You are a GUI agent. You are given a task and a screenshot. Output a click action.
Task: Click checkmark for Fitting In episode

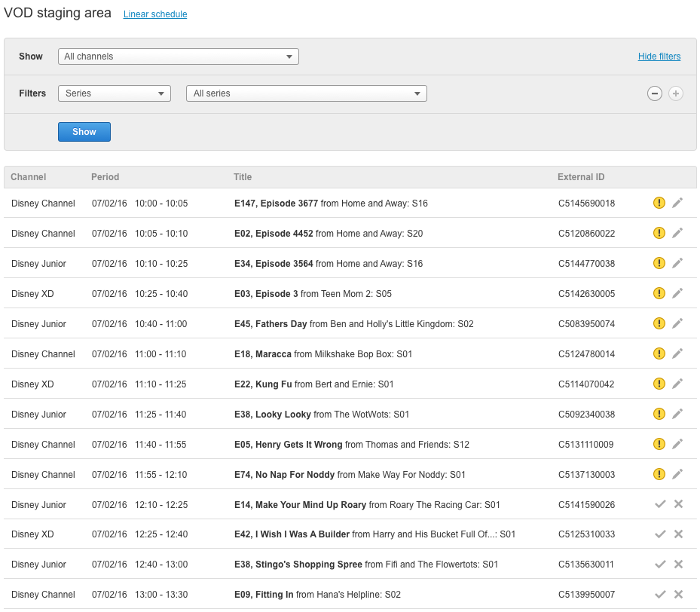click(660, 594)
